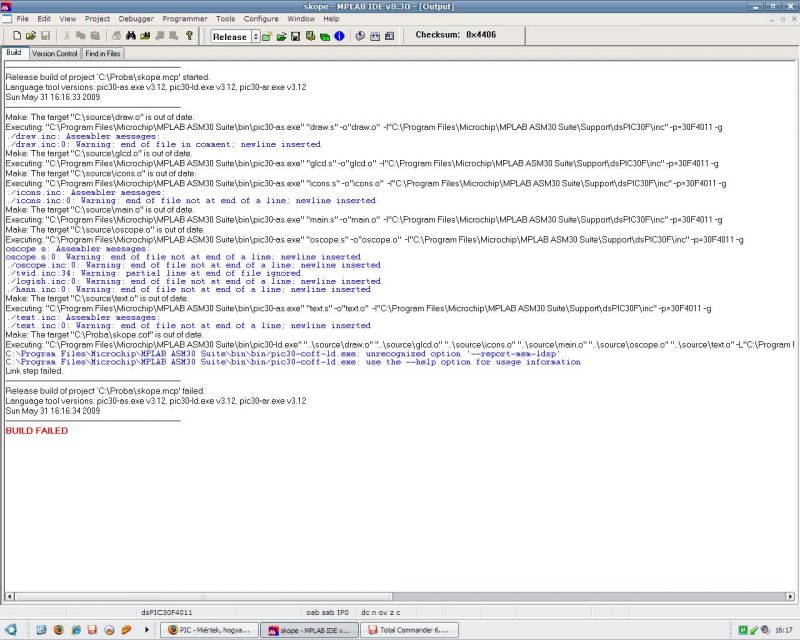Screen dimensions: 800x640
Task: Click the 'oab sab IP0' status bar field
Action: (x=327, y=612)
